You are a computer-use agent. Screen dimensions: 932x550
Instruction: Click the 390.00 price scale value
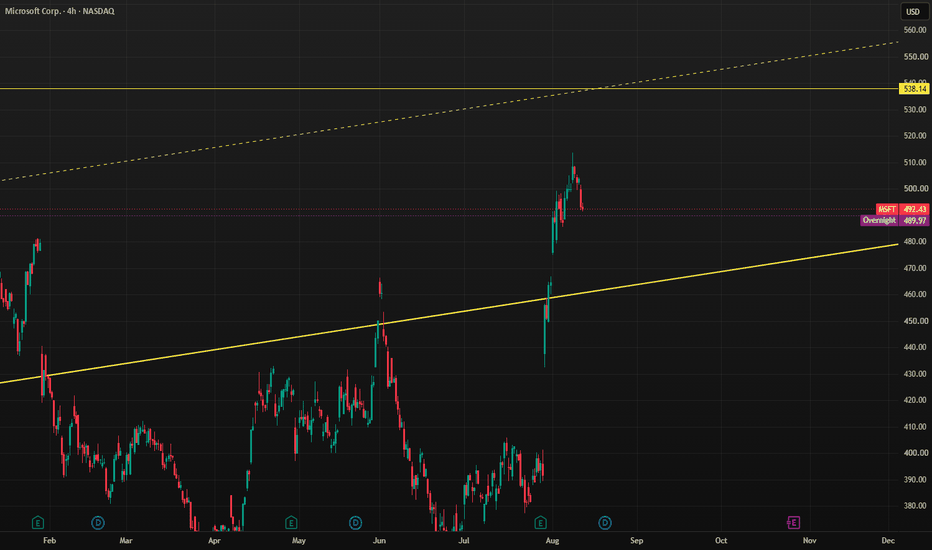[915, 479]
